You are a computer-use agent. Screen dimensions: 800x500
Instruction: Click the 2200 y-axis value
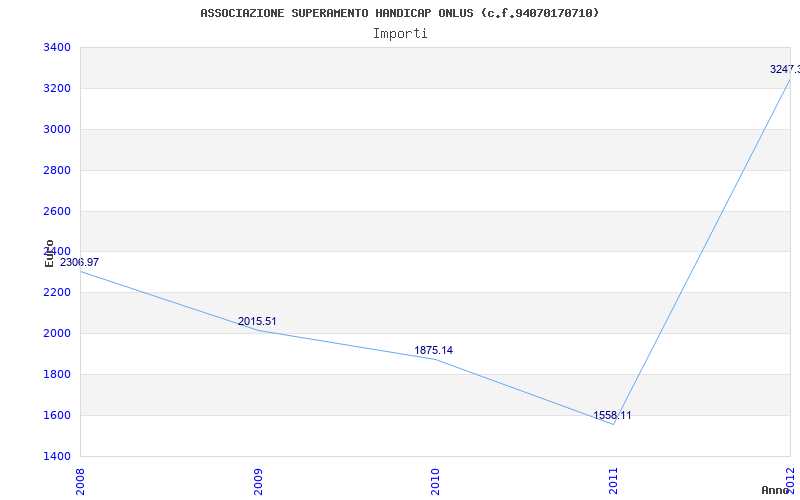tap(57, 292)
